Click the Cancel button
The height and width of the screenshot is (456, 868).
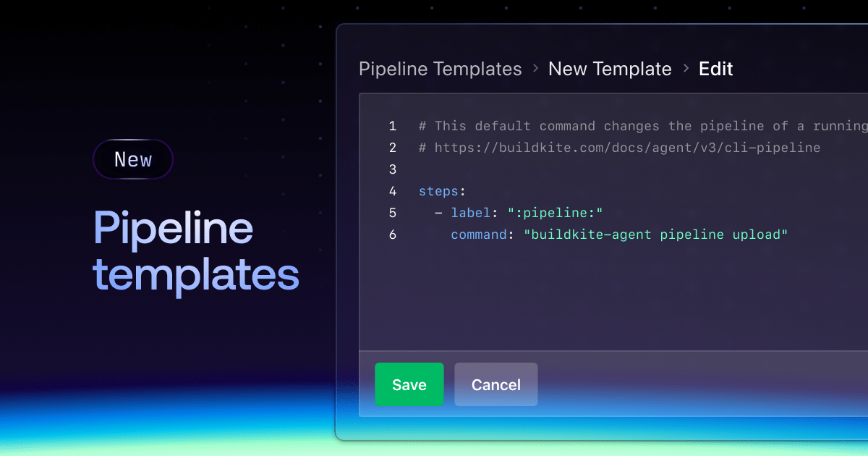pos(495,384)
